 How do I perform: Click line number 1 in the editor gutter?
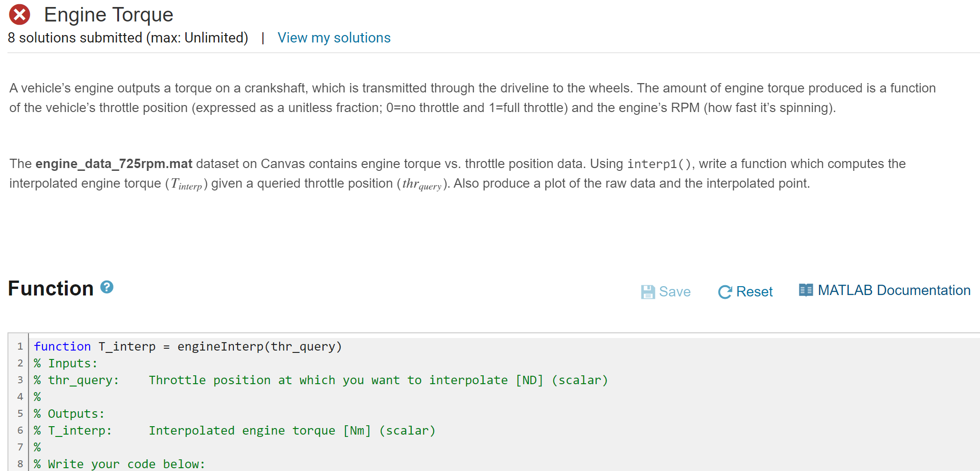(x=20, y=346)
